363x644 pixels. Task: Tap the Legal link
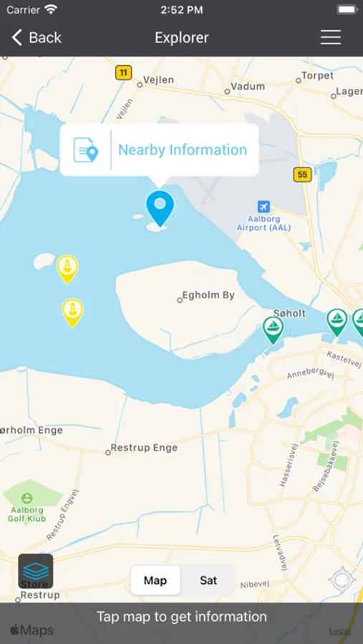(340, 631)
